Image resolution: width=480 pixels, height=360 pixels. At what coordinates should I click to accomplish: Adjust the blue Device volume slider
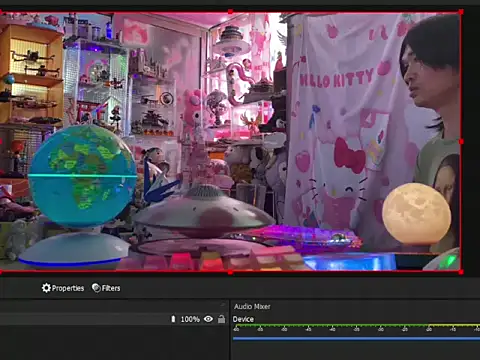pos(356,339)
